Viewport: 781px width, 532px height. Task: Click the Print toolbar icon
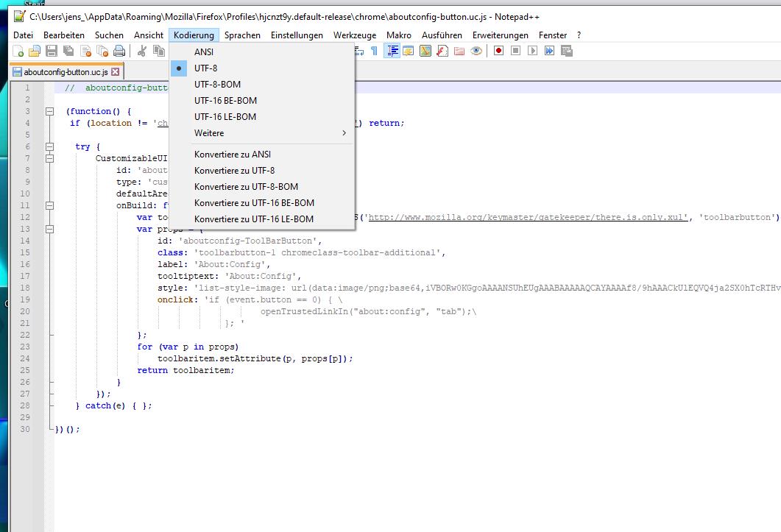pyautogui.click(x=119, y=51)
